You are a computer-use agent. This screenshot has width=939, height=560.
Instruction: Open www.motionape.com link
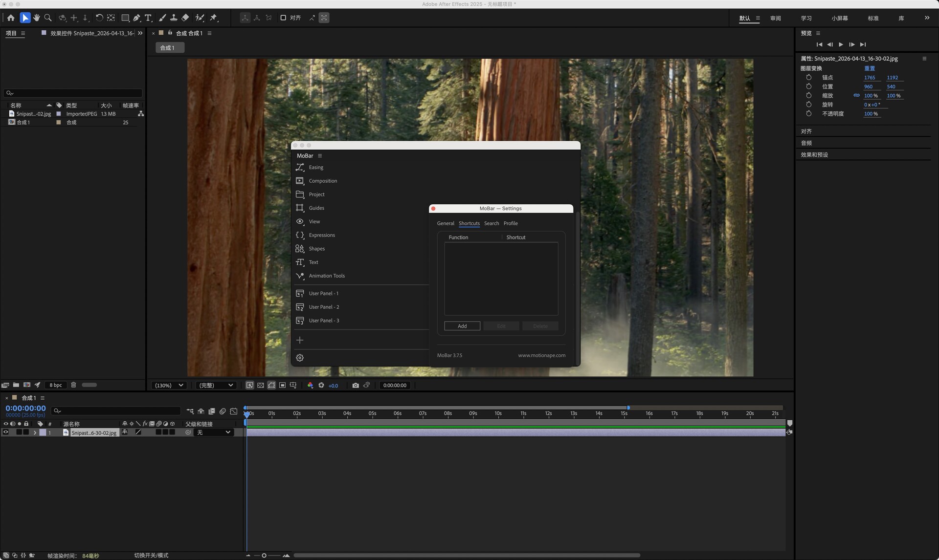541,355
